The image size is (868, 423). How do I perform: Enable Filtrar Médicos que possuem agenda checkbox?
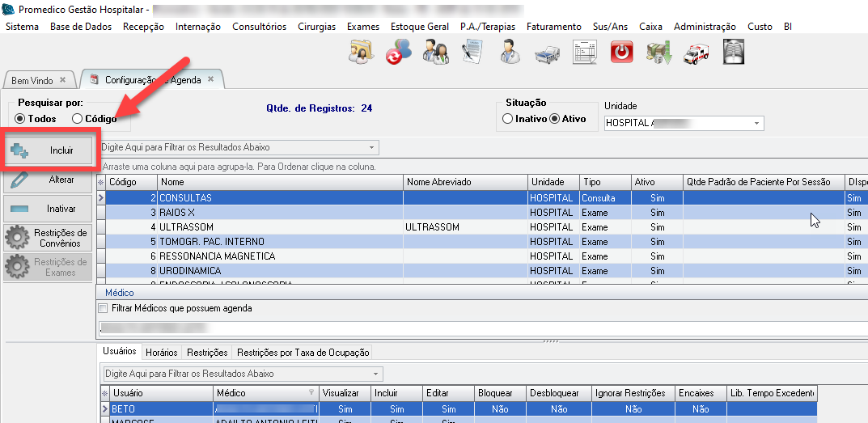[x=103, y=308]
